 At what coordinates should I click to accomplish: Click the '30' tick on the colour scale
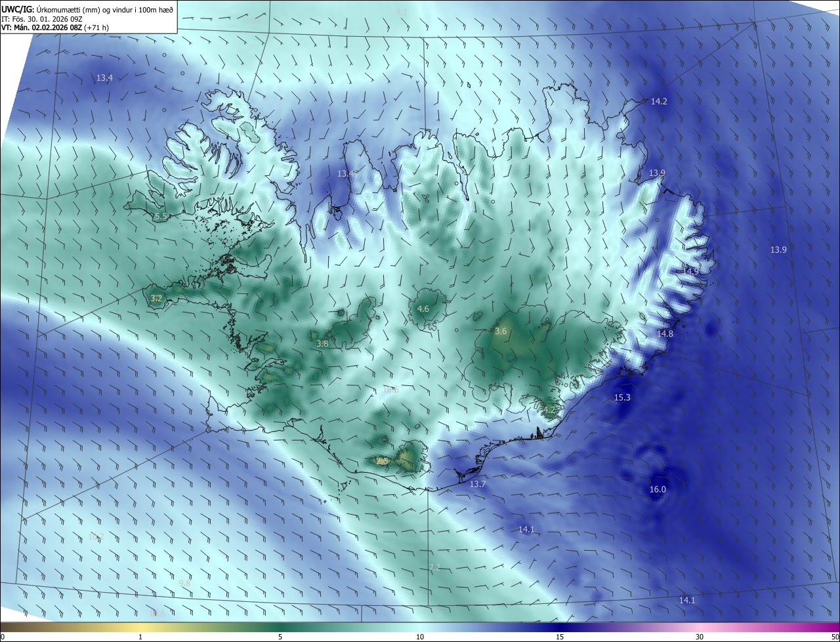pyautogui.click(x=700, y=637)
